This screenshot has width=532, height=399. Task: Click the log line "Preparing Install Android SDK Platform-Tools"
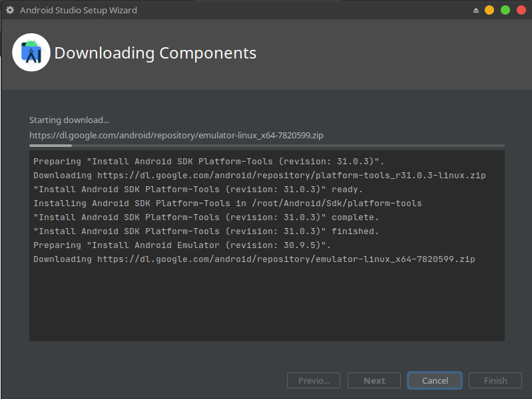tap(208, 162)
